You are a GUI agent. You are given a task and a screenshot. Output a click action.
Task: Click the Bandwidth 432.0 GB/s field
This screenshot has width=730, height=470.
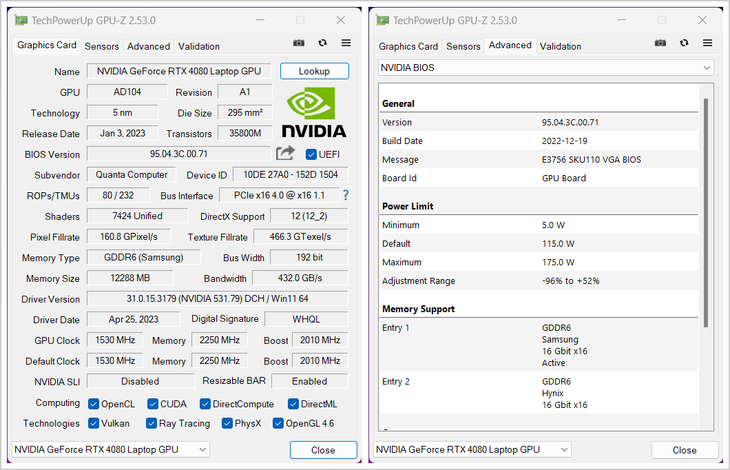point(300,278)
